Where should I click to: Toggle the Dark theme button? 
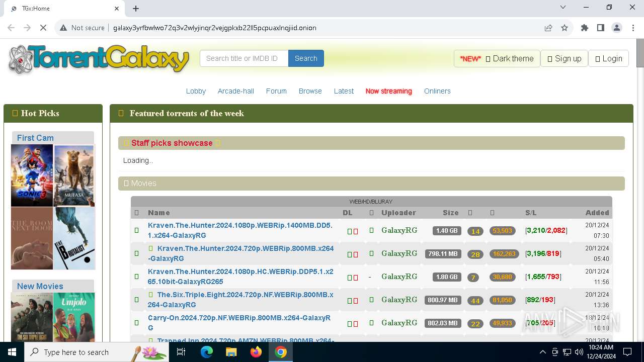(x=497, y=58)
